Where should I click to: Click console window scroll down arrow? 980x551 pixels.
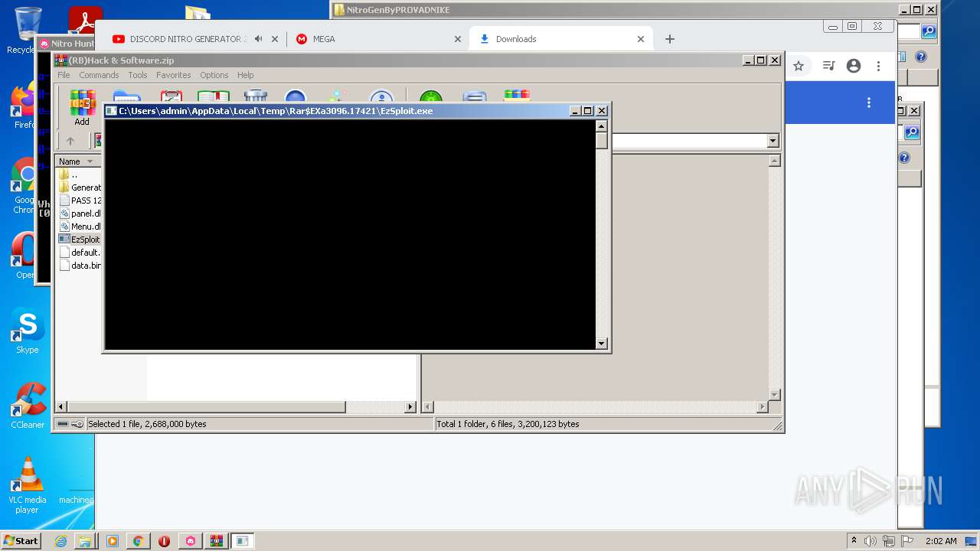[x=602, y=344]
